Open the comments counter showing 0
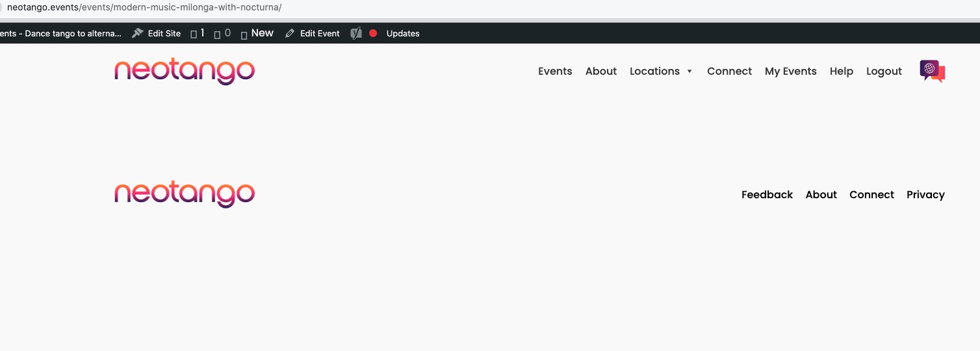980x351 pixels. (222, 33)
